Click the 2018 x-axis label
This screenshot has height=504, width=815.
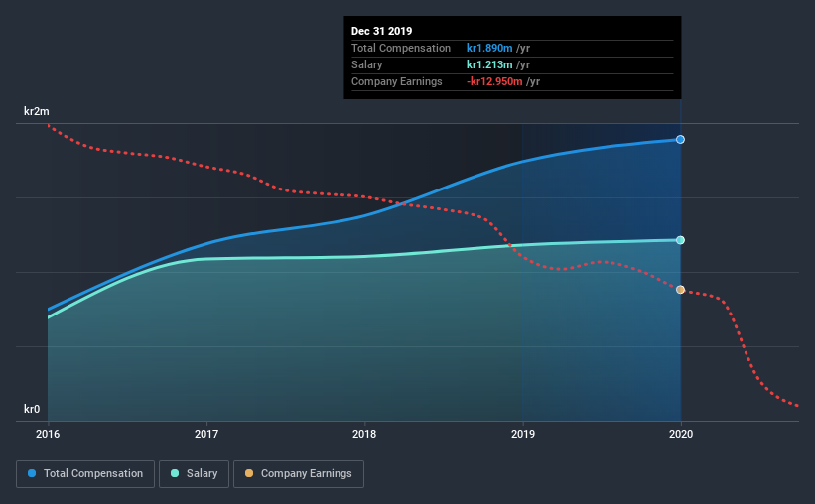(x=364, y=434)
